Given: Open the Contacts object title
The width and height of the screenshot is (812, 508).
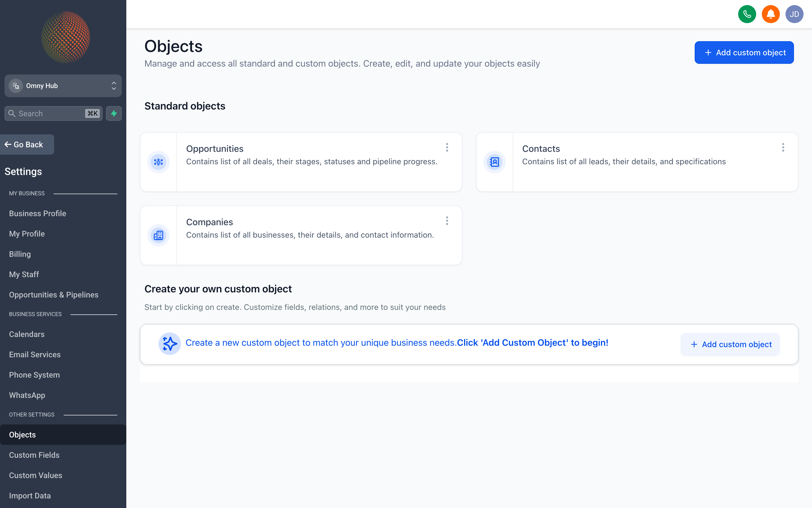Looking at the screenshot, I should pos(541,148).
